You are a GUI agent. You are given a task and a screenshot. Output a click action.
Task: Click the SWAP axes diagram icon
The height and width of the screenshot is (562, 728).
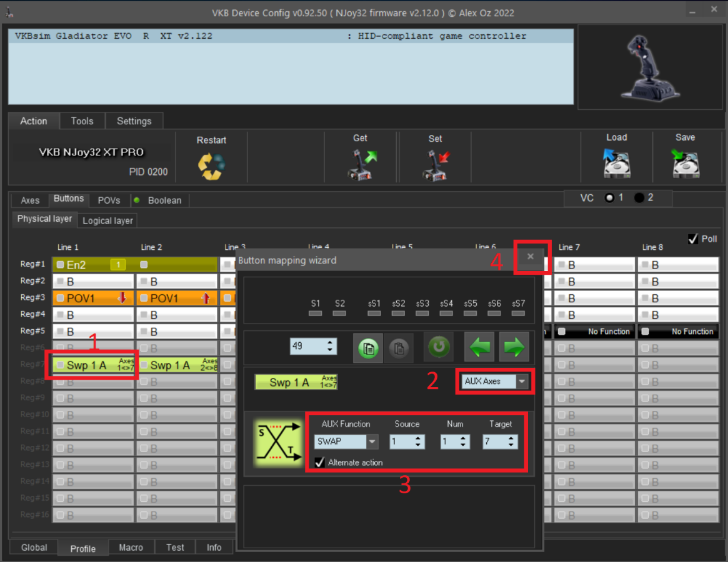click(277, 443)
